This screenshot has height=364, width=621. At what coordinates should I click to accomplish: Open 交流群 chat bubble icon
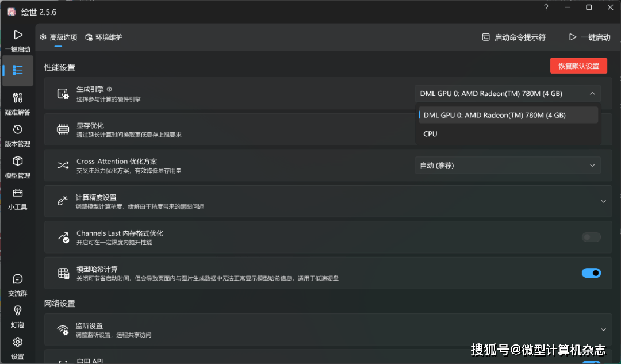(x=17, y=279)
